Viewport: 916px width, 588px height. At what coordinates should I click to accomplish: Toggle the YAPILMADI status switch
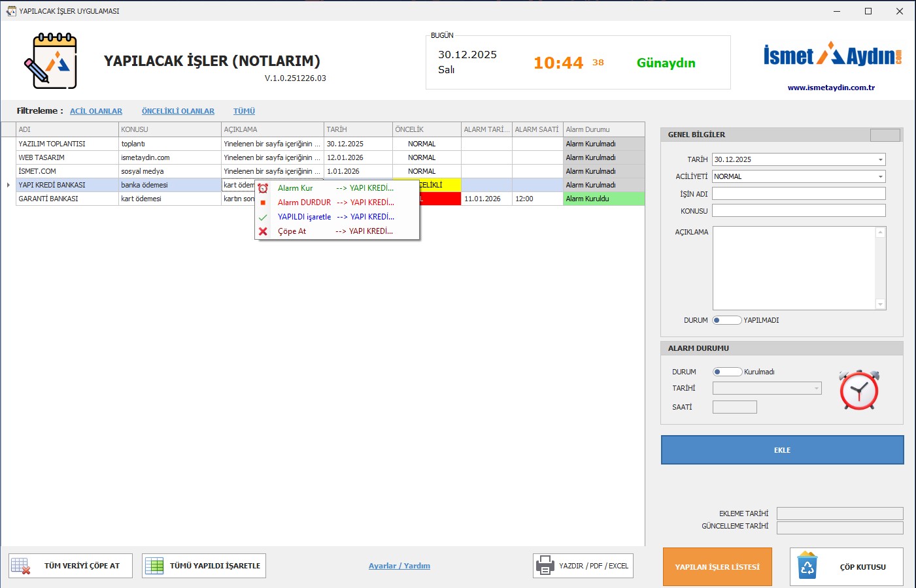click(726, 320)
